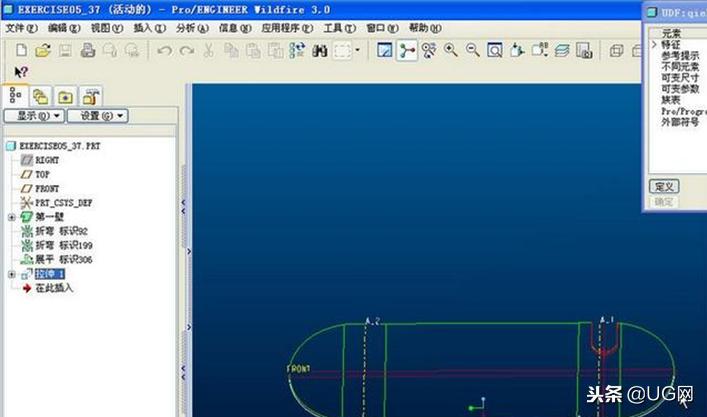Switch to the model tree tab
Image resolution: width=707 pixels, height=417 pixels.
click(16, 96)
